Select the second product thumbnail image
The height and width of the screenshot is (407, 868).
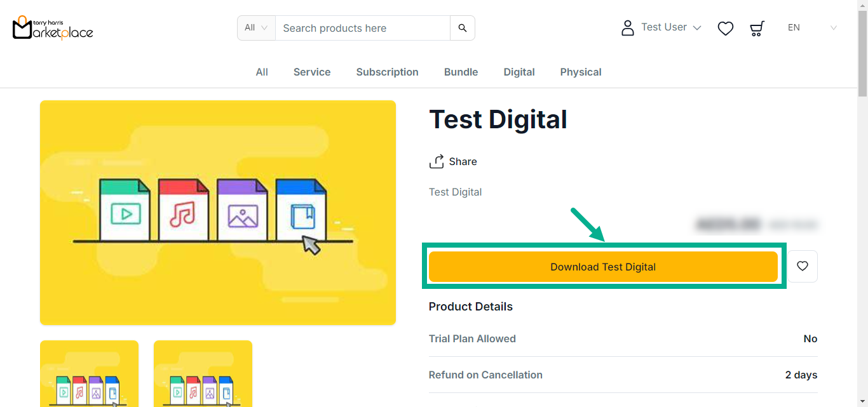pos(203,375)
